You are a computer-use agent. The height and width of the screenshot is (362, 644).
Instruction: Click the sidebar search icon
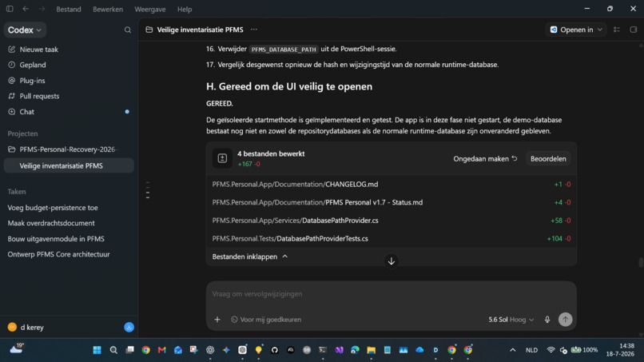[128, 30]
